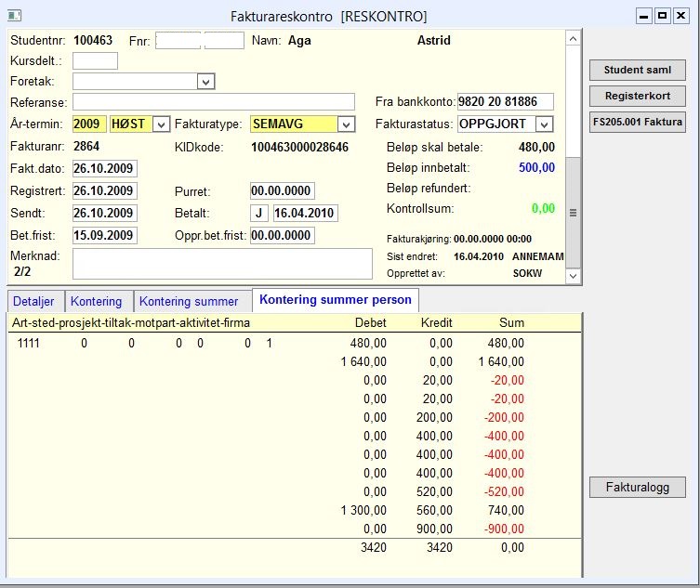
Task: Open the Fakturastatus OPPGJORT dropdown
Action: click(x=544, y=124)
